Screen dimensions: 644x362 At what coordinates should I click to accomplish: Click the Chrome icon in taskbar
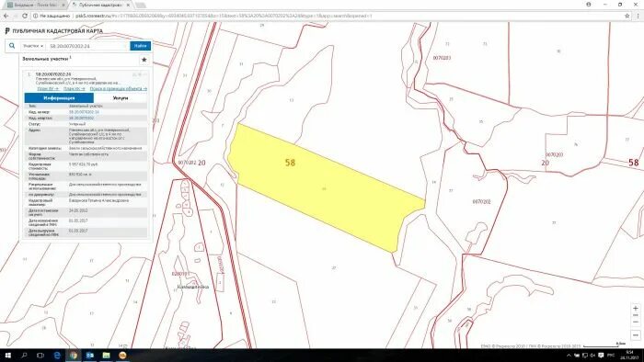click(x=74, y=355)
